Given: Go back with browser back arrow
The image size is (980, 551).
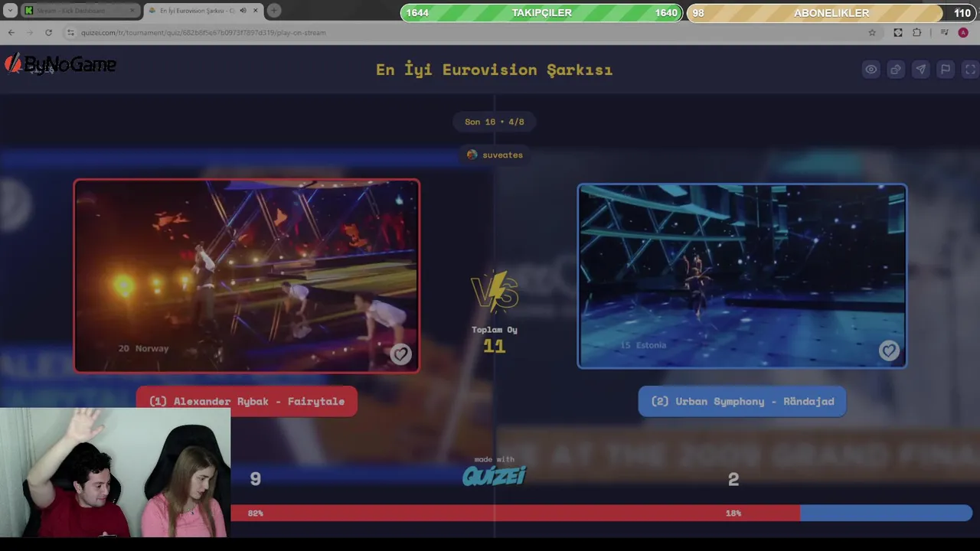Looking at the screenshot, I should (11, 33).
